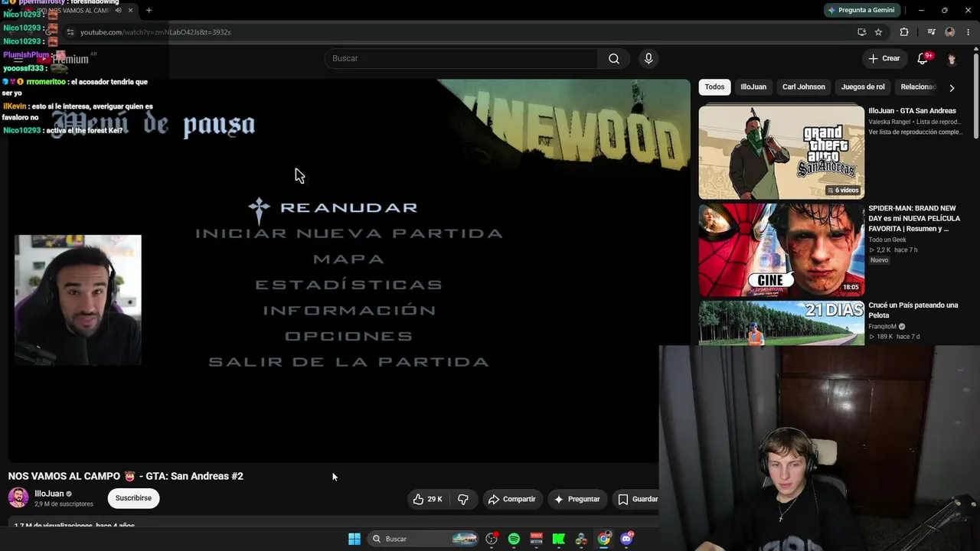Click the Crear button
This screenshot has height=551, width=980.
[x=884, y=59]
